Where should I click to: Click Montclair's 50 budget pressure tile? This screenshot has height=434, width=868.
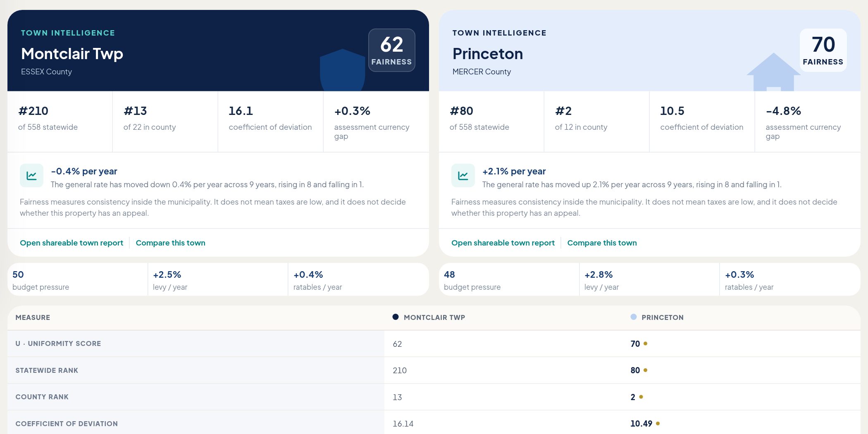[x=77, y=279]
